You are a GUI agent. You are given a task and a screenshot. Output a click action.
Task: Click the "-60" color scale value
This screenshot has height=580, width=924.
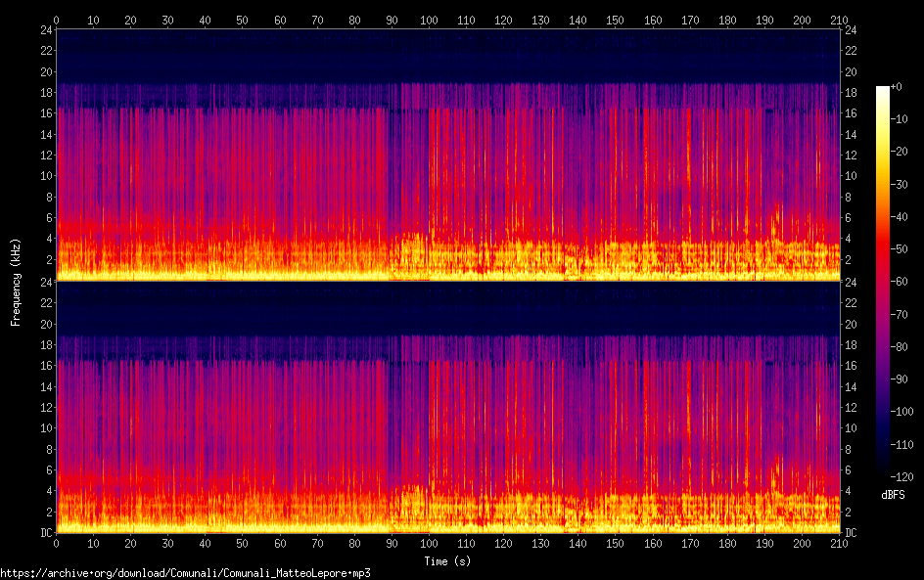[900, 282]
